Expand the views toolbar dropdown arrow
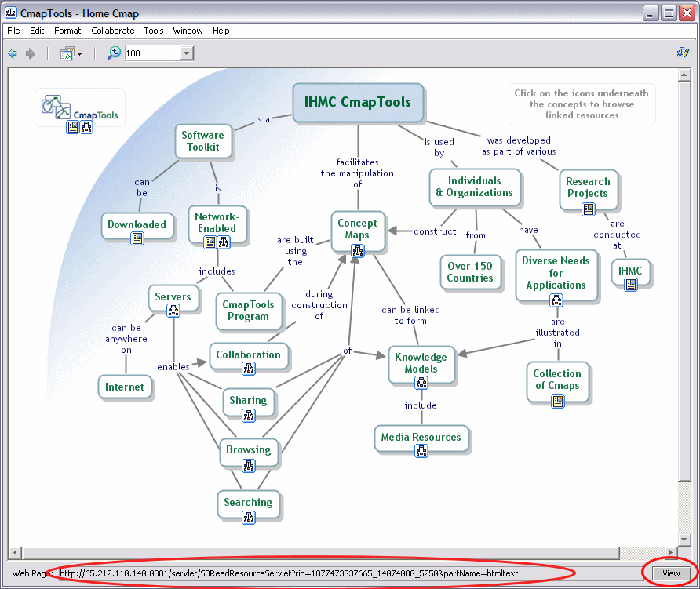The height and width of the screenshot is (589, 700). coord(79,54)
